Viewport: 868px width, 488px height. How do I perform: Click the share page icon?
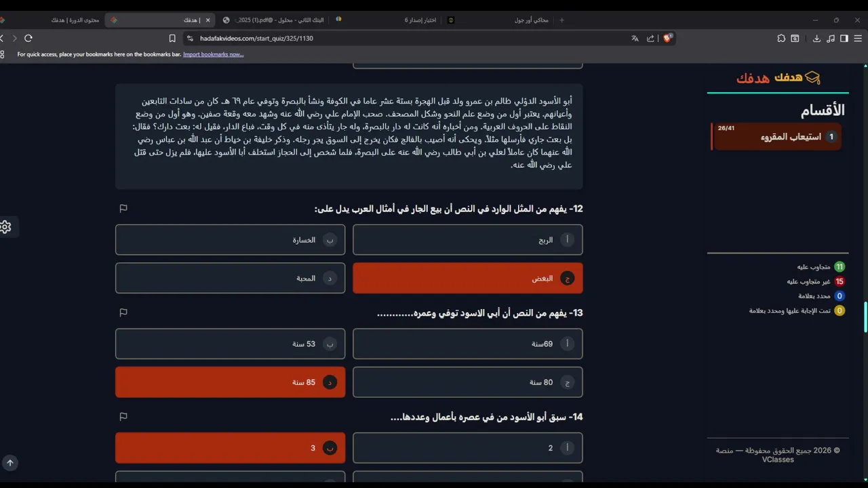651,39
